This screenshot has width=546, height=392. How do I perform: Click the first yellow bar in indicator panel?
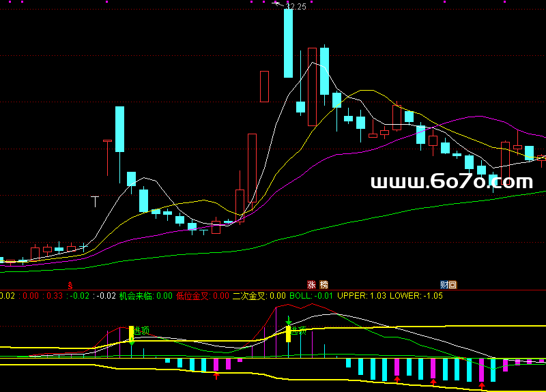(x=131, y=333)
